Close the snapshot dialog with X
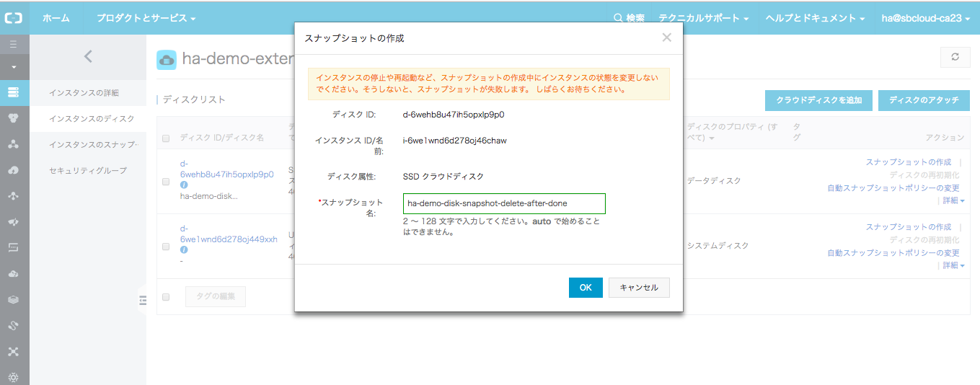 (x=666, y=37)
